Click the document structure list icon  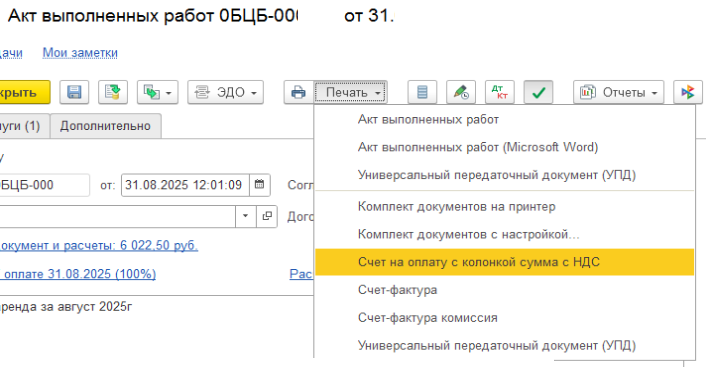tap(422, 92)
